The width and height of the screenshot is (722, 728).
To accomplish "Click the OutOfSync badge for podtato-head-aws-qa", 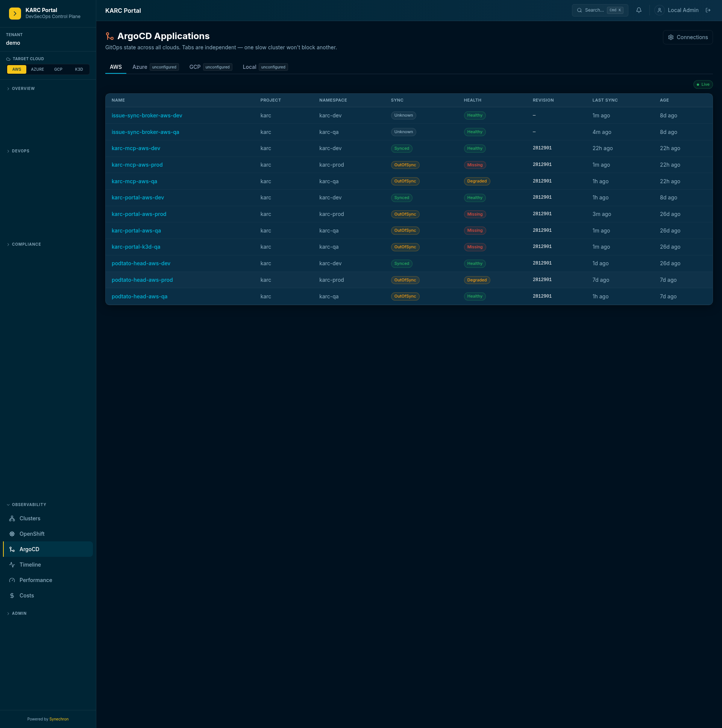I will (x=405, y=296).
